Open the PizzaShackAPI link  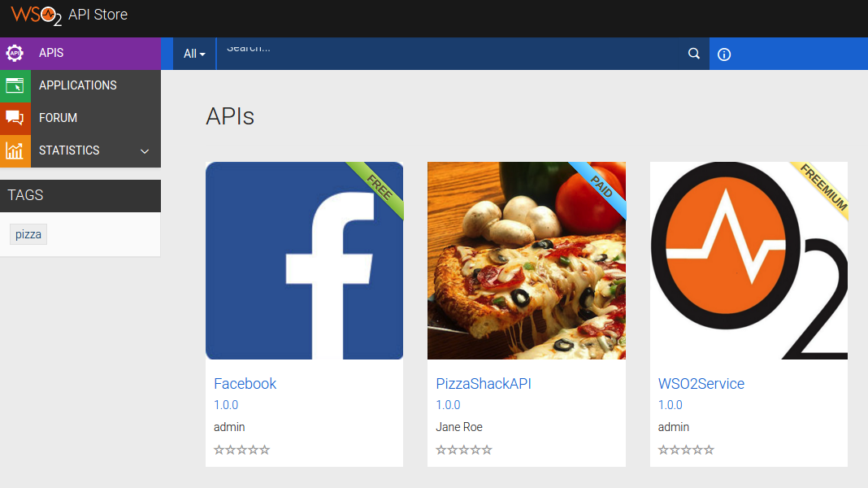tap(484, 383)
